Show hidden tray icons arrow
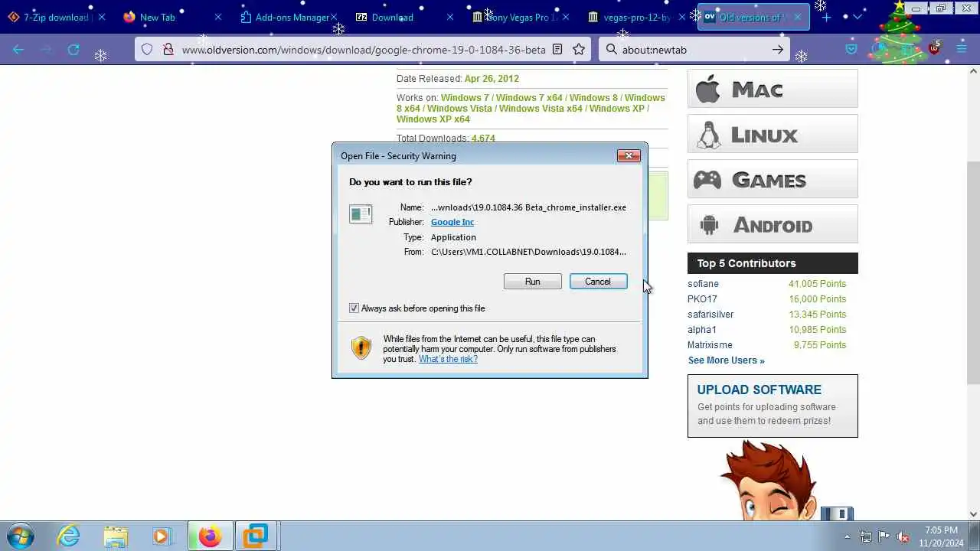This screenshot has width=980, height=551. (847, 536)
